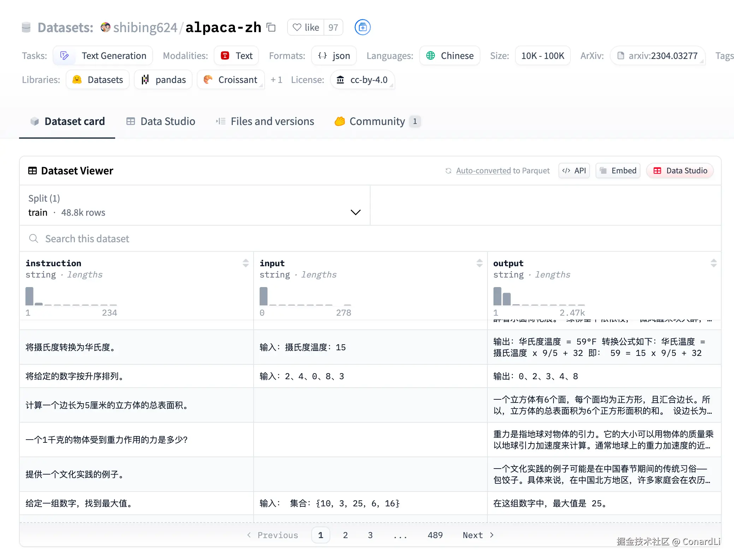Click the copy icon next to alpaca-zh
Viewport: 734px width, 560px height.
coord(271,27)
